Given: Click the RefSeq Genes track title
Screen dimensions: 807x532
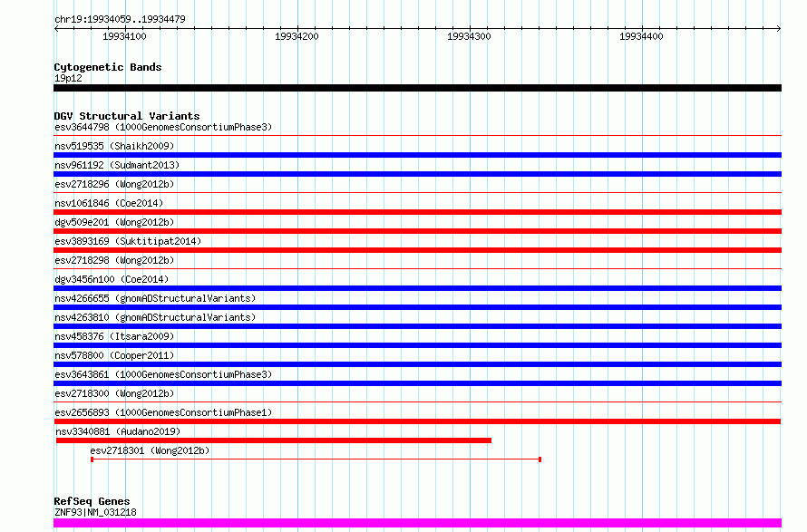Looking at the screenshot, I should pos(92,501).
